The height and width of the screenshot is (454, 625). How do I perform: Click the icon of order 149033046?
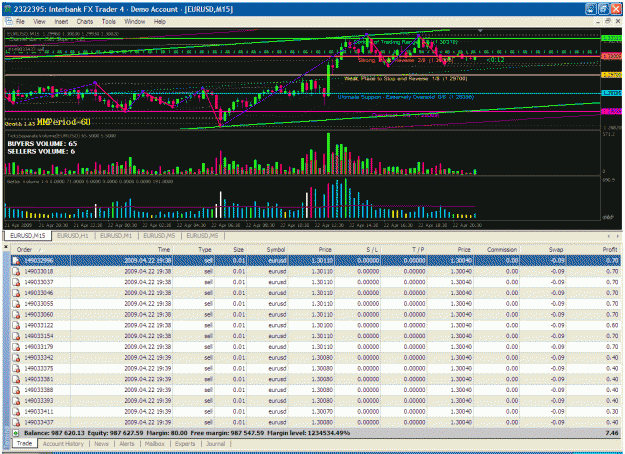point(16,293)
